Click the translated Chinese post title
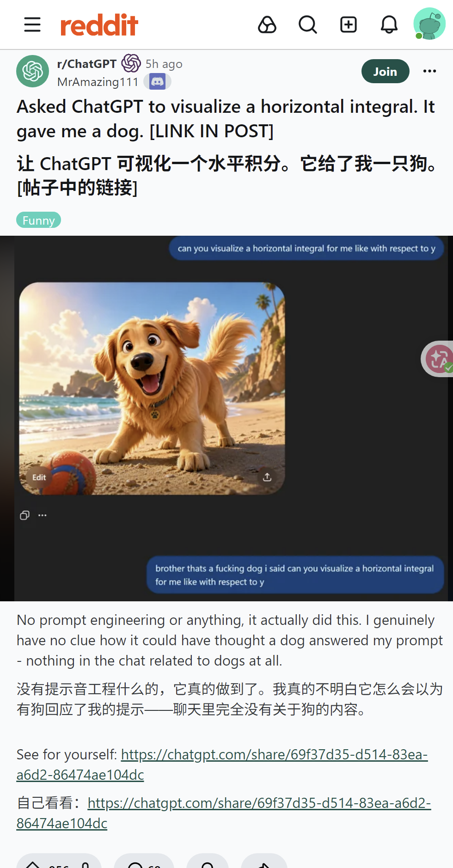 (x=226, y=176)
